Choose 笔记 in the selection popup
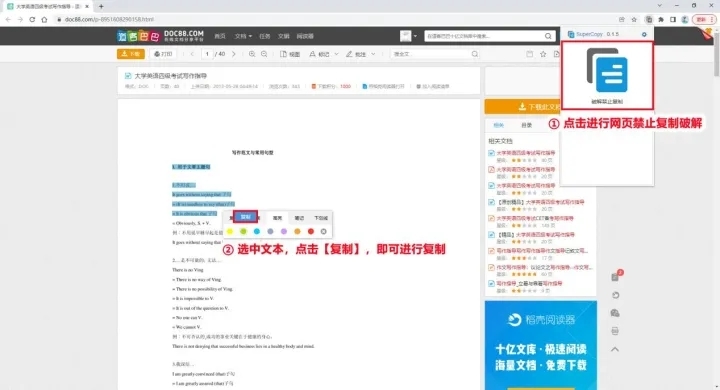Screen dimensions: 720x390 point(299,218)
